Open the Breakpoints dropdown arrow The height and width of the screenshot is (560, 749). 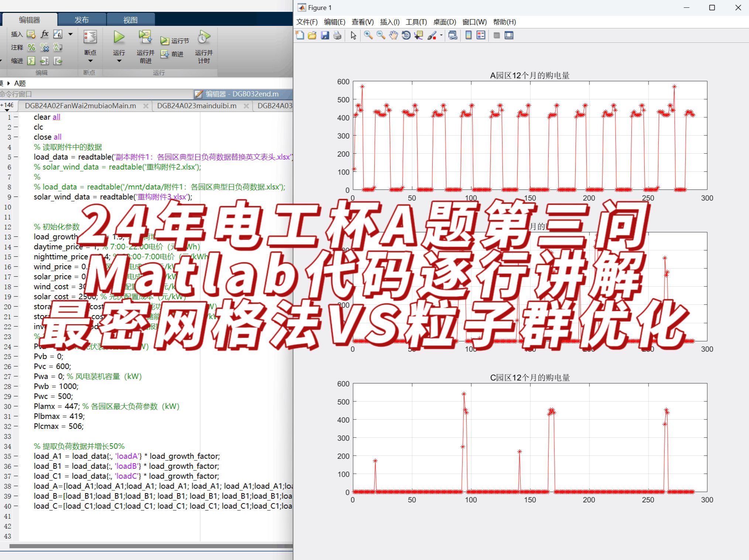pyautogui.click(x=90, y=61)
